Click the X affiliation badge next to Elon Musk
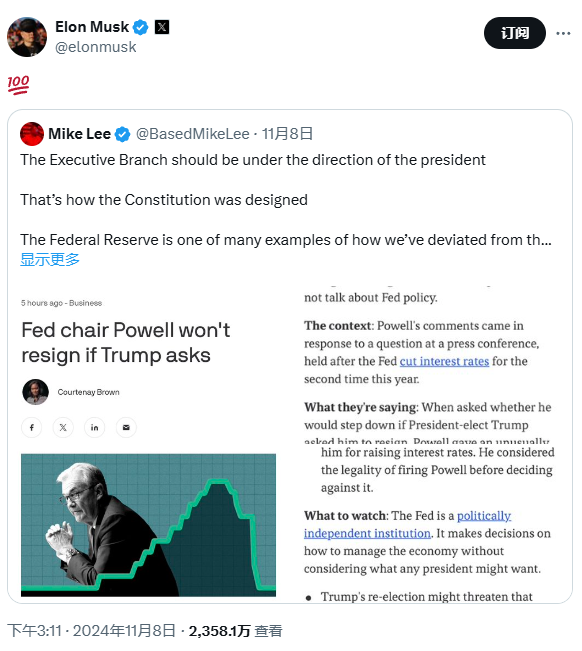The height and width of the screenshot is (651, 582). tap(161, 27)
